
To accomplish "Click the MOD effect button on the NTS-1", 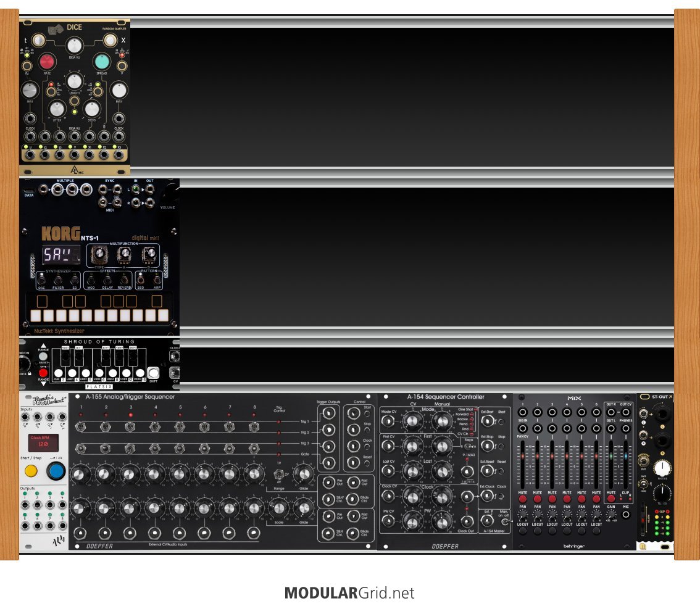I will (x=91, y=280).
